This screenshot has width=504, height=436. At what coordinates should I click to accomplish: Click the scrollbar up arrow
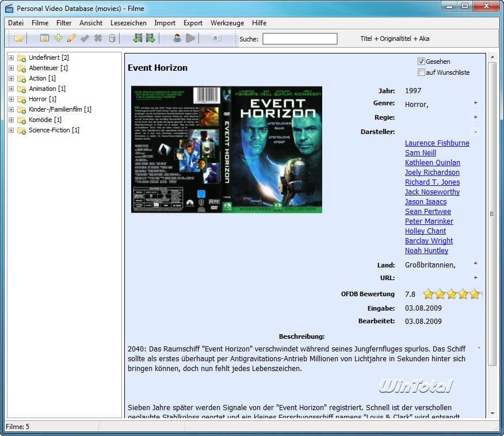click(492, 57)
